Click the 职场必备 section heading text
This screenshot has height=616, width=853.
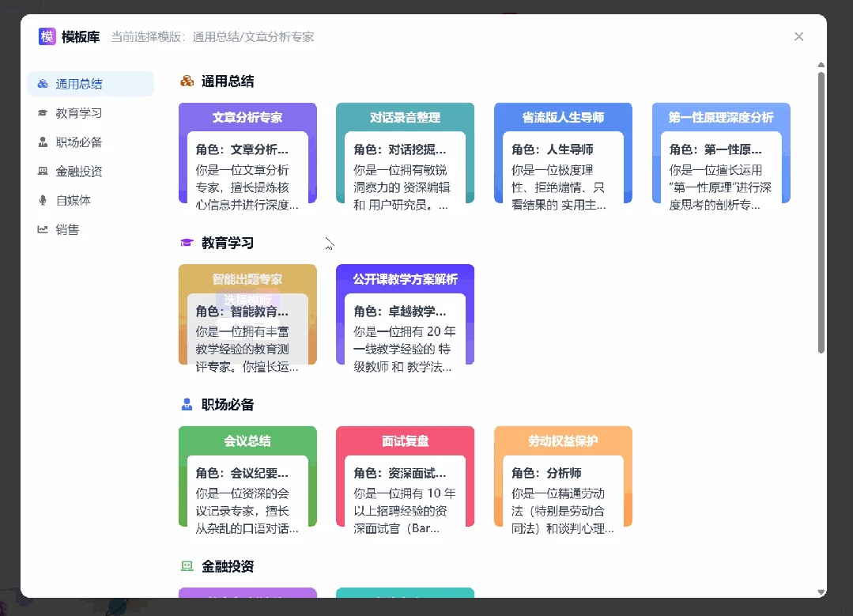(x=228, y=405)
